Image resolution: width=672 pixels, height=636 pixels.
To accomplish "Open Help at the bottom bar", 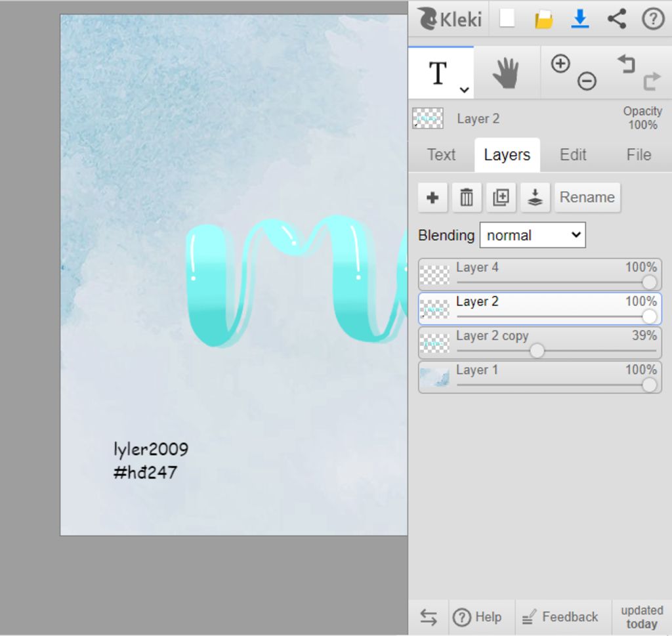I will (x=478, y=617).
